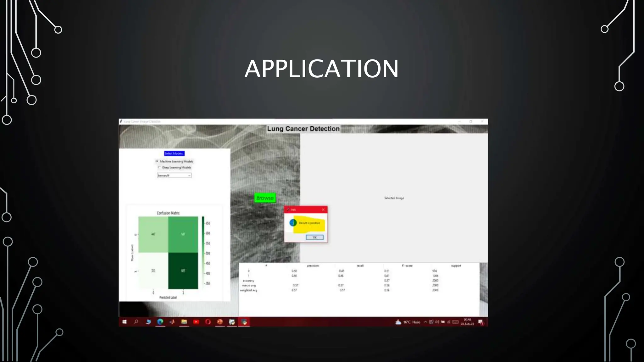Open File Explorer from the taskbar
Screen dimensions: 644x362
[184, 322]
